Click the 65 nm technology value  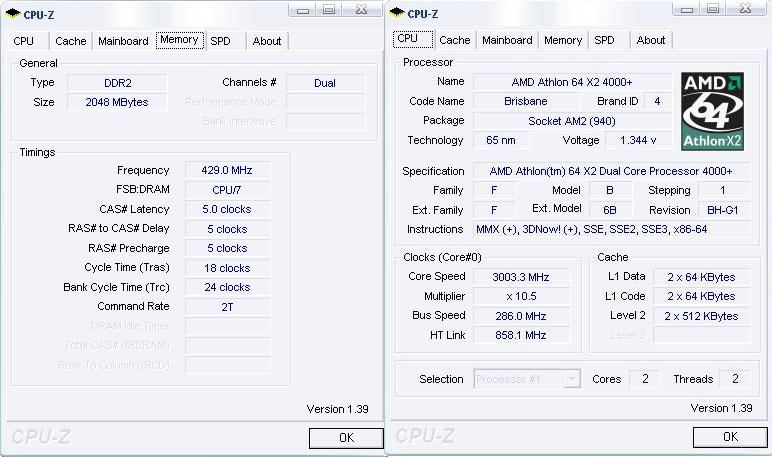501,140
